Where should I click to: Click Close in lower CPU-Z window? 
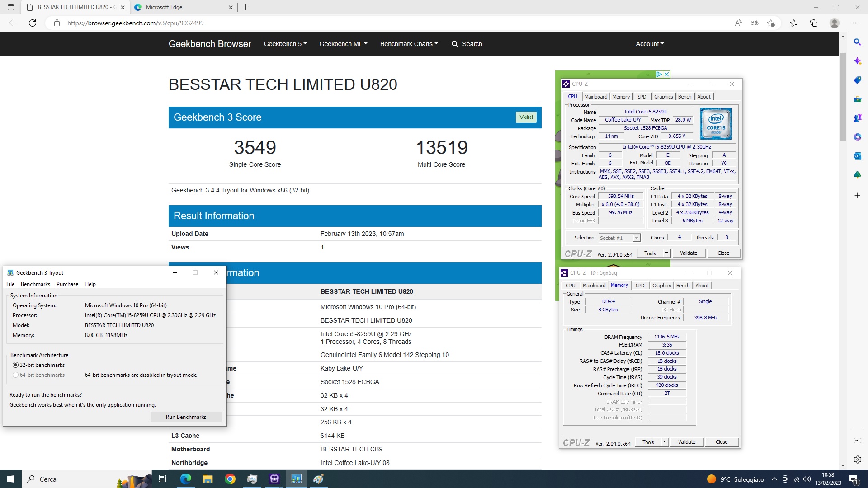click(721, 442)
